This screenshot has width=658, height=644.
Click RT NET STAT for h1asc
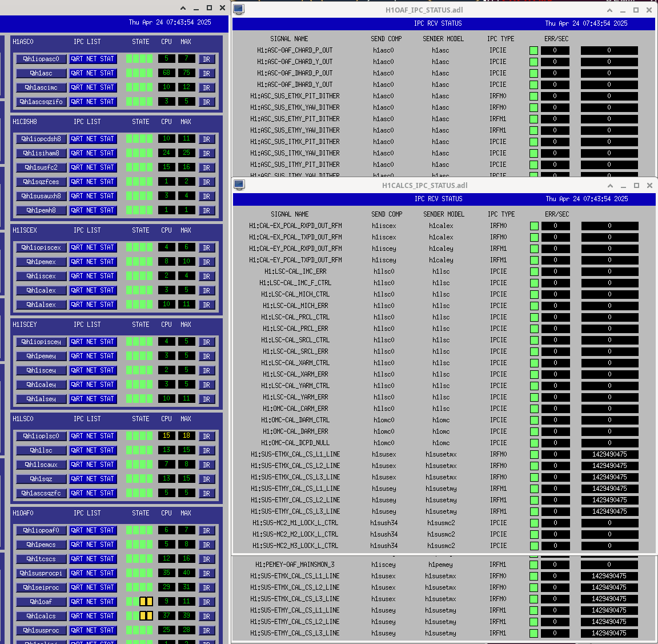pos(93,73)
